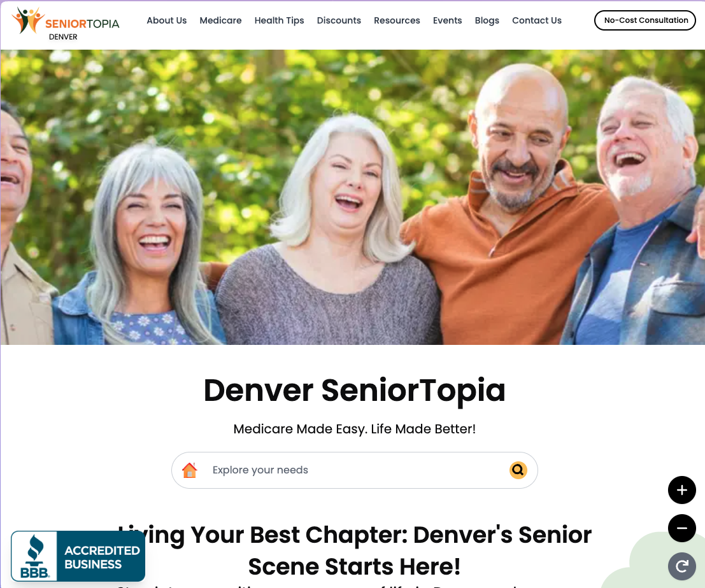Click the orange search magnifier icon
The image size is (705, 588).
(x=518, y=470)
